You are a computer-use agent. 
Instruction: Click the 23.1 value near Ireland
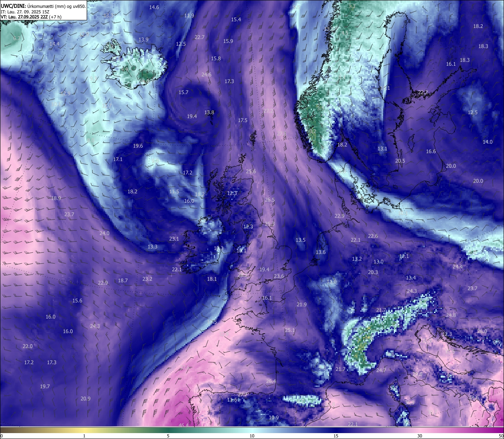pos(174,239)
